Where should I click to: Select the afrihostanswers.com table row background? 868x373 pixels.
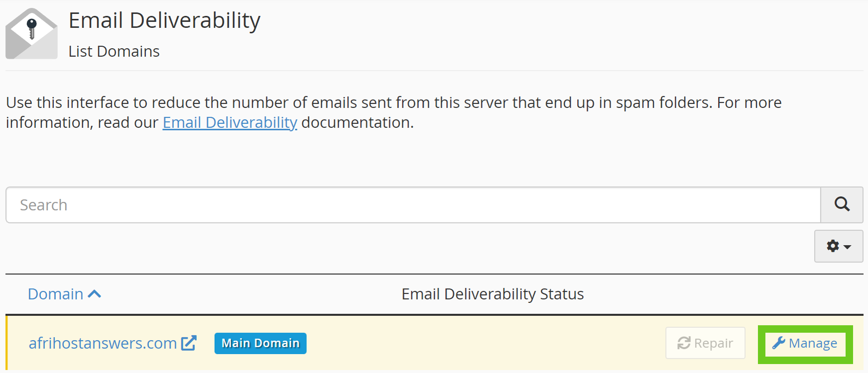473,343
